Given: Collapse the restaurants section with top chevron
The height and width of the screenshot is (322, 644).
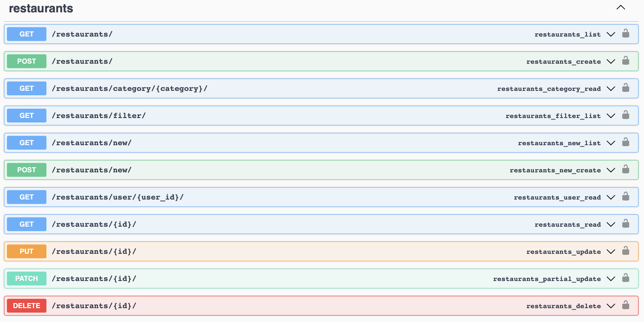Looking at the screenshot, I should click(x=621, y=7).
